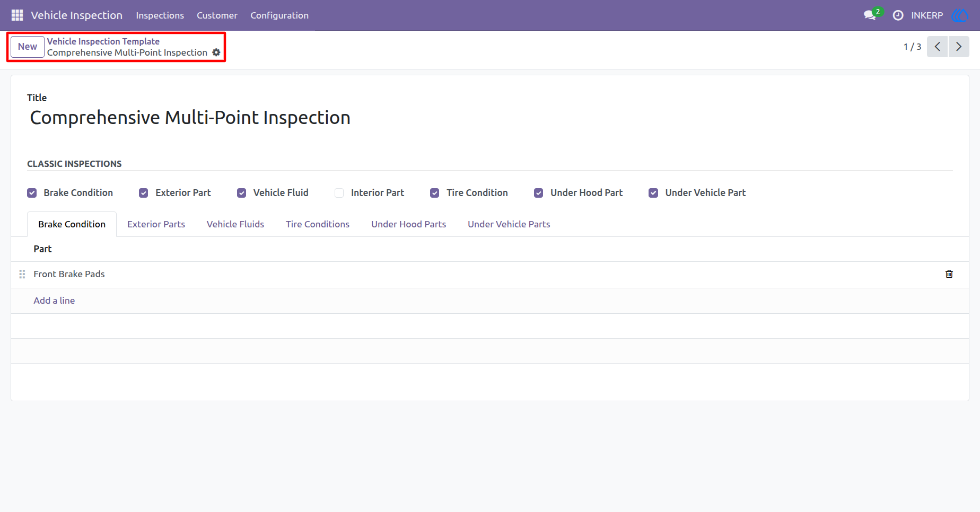
Task: Uncheck Exterior Part checkbox
Action: click(143, 193)
